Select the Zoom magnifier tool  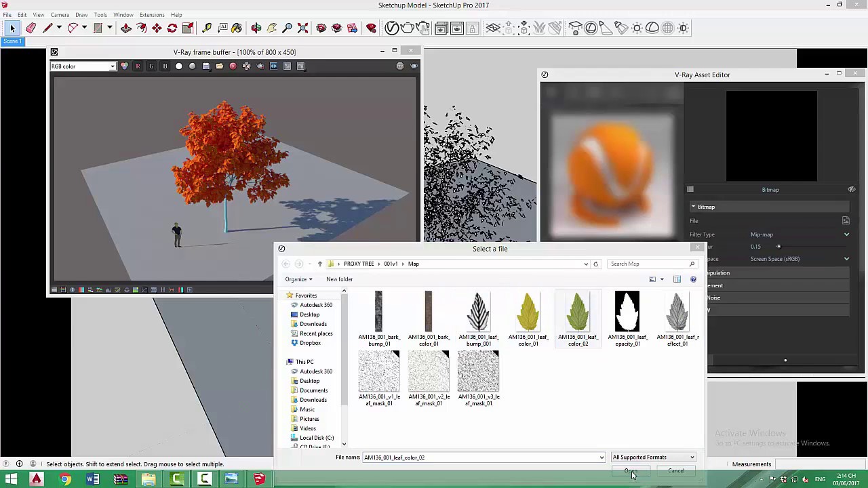click(x=287, y=28)
